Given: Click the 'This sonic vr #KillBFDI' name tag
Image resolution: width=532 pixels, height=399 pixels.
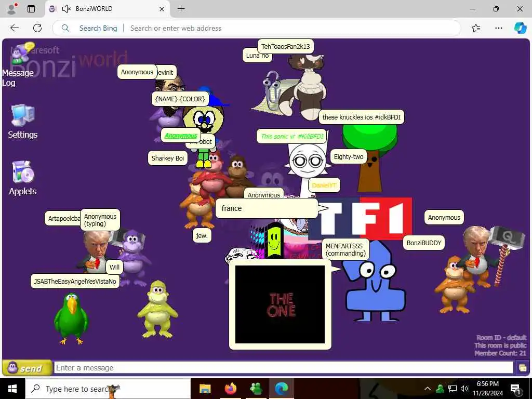Looking at the screenshot, I should (292, 137).
